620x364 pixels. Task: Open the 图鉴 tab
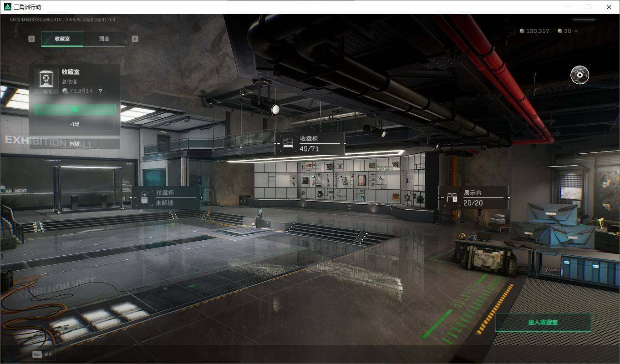click(x=104, y=39)
